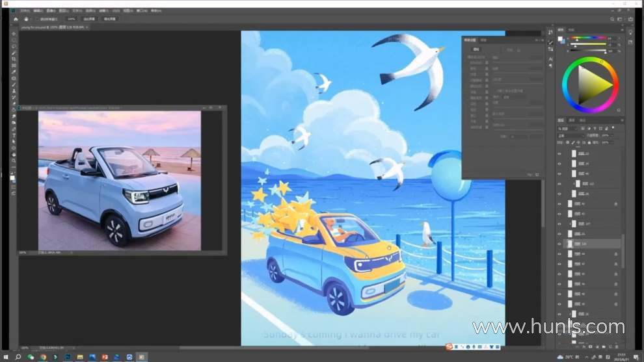The height and width of the screenshot is (362, 644).
Task: Open the layer blend mode dropdown
Action: 571,135
